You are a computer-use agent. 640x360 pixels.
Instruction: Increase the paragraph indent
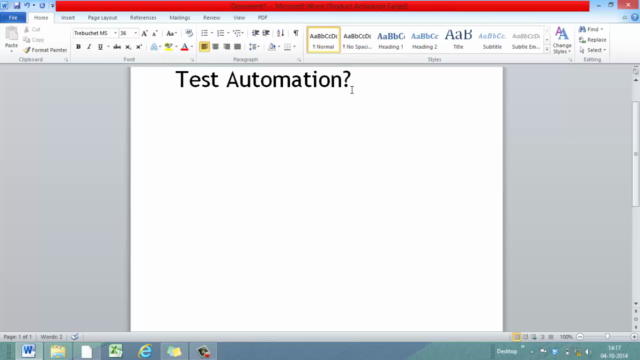266,33
